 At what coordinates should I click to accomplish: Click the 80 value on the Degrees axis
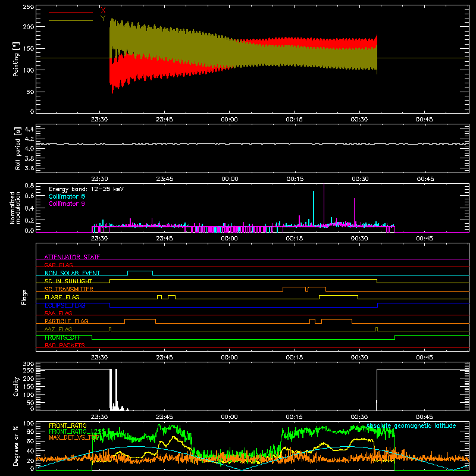(x=30, y=431)
